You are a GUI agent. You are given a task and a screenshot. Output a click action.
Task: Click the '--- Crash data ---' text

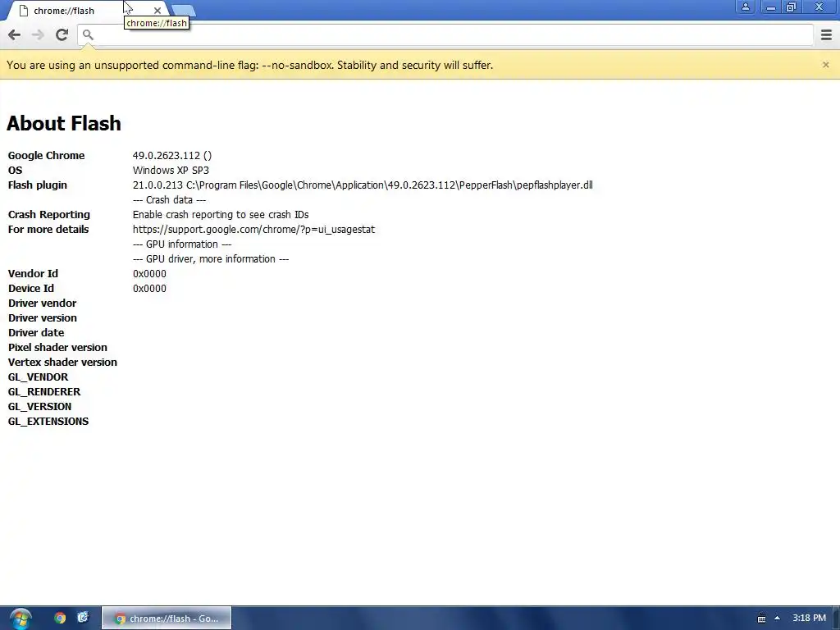coord(169,200)
